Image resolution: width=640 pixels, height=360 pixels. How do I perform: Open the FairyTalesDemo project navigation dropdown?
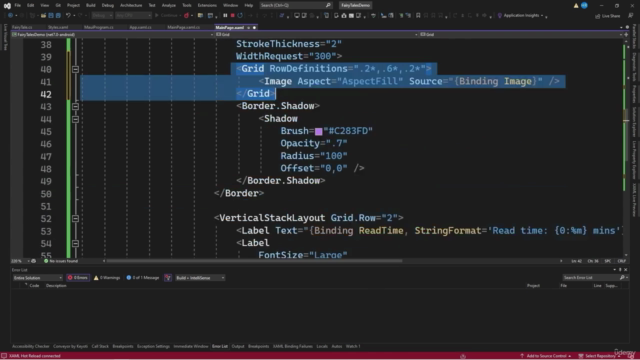pos(113,35)
